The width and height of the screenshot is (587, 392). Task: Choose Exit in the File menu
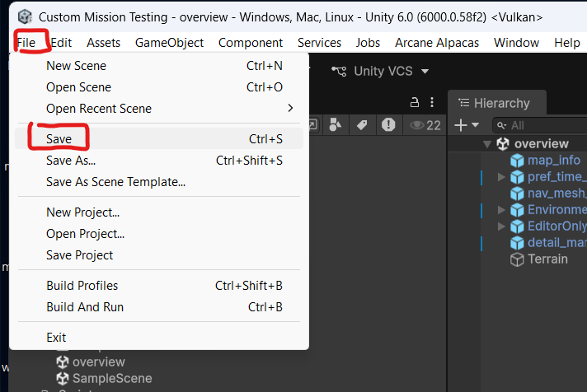coord(159,338)
